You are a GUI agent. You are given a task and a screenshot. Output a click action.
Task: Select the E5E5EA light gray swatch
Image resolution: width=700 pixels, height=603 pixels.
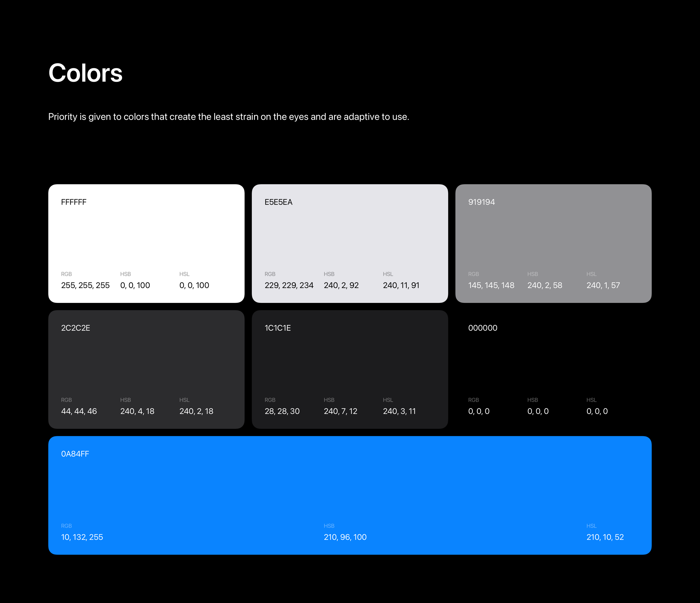point(350,236)
